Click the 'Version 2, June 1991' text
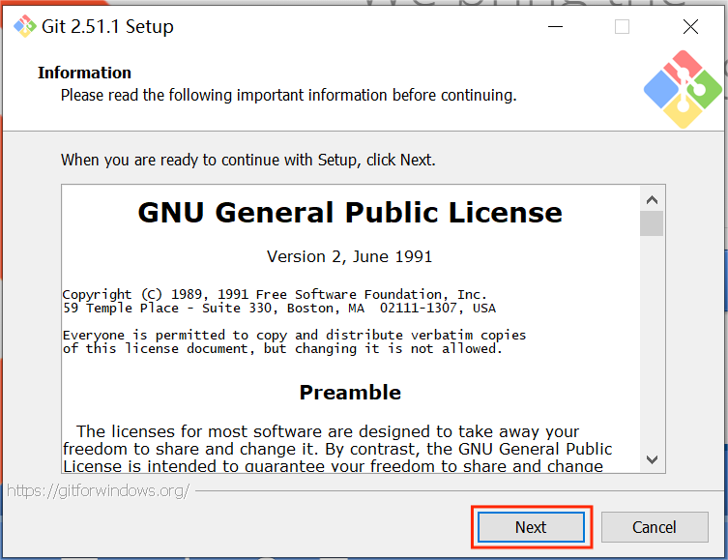This screenshot has width=728, height=560. coord(350,256)
